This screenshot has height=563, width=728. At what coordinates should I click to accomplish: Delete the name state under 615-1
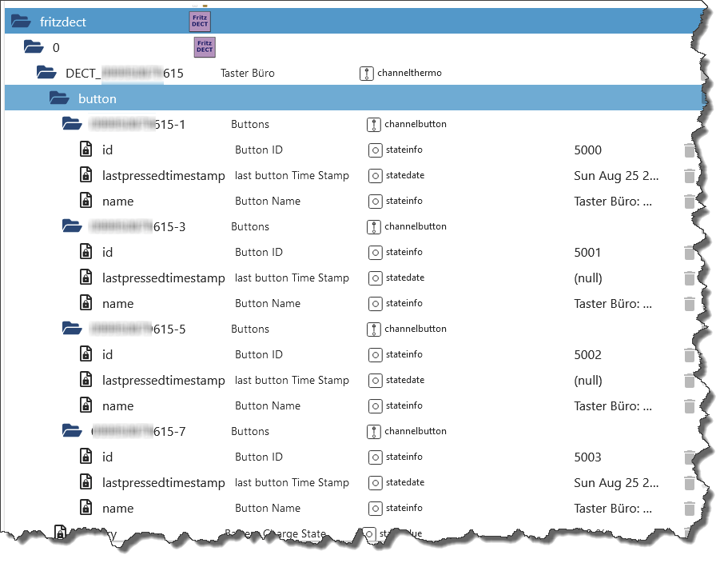coord(690,202)
